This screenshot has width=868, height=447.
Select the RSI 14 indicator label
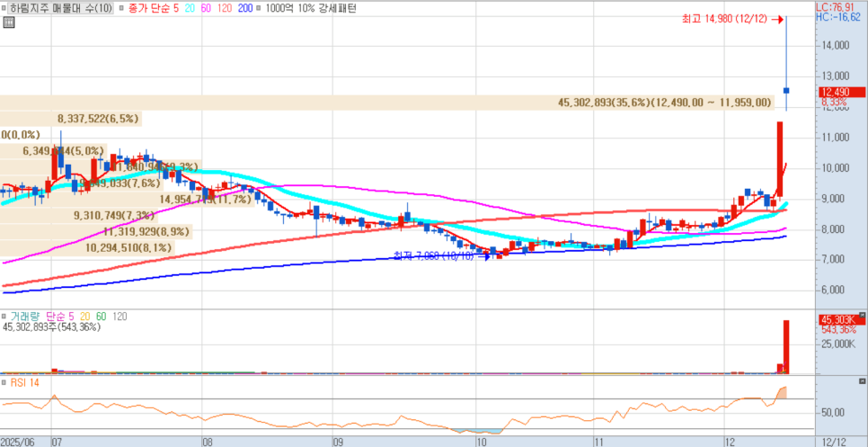[24, 383]
